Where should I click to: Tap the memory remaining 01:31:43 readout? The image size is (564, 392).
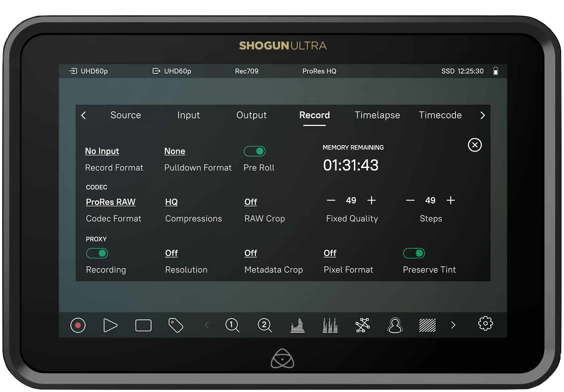tap(351, 165)
